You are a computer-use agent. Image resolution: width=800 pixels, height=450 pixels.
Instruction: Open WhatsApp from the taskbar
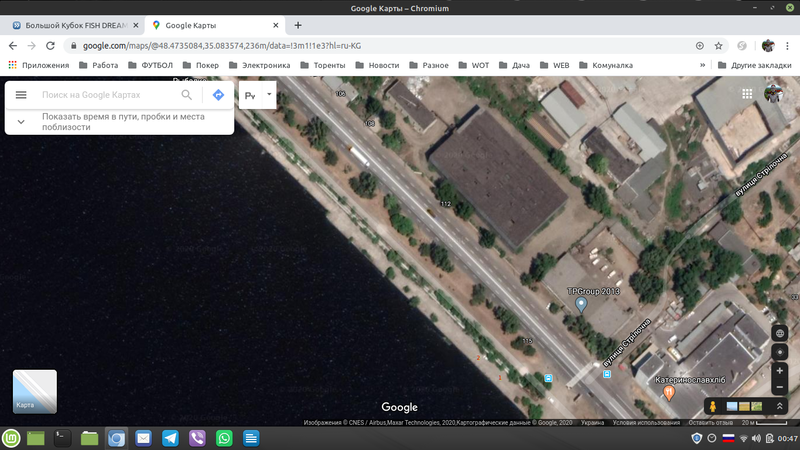pos(224,438)
